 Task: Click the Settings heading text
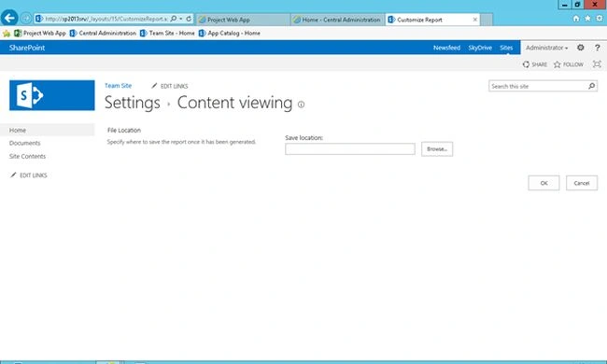pyautogui.click(x=133, y=103)
